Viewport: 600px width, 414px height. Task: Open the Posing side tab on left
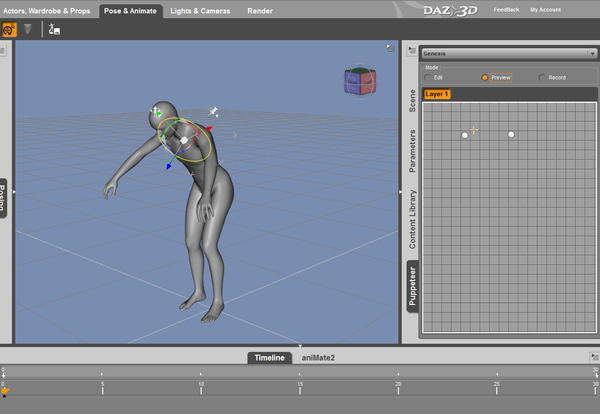pyautogui.click(x=2, y=198)
